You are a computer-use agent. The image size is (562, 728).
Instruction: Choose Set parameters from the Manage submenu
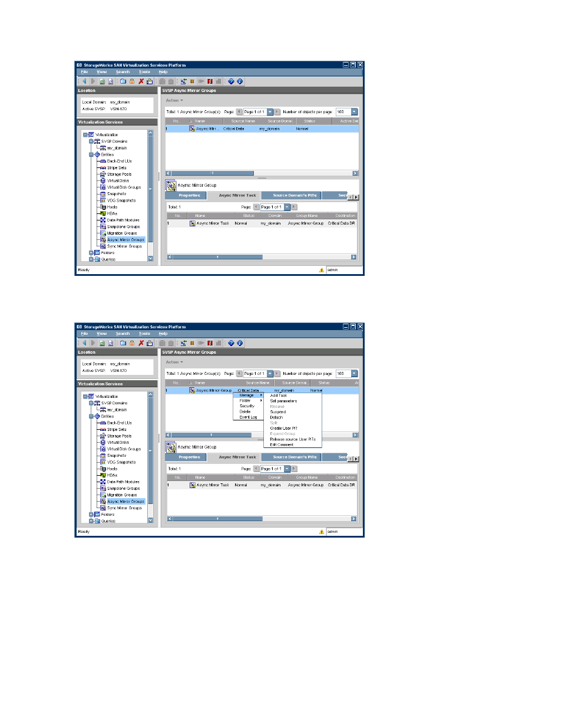coord(283,401)
